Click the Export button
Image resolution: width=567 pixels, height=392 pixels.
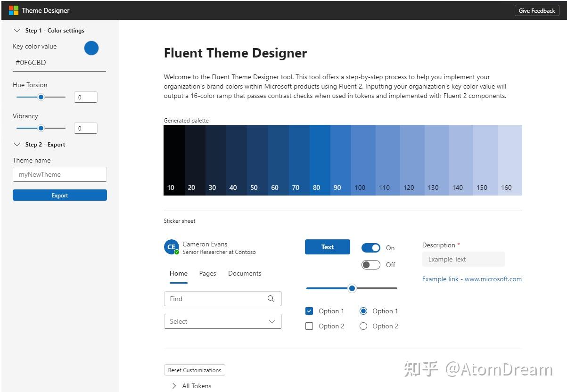click(60, 196)
